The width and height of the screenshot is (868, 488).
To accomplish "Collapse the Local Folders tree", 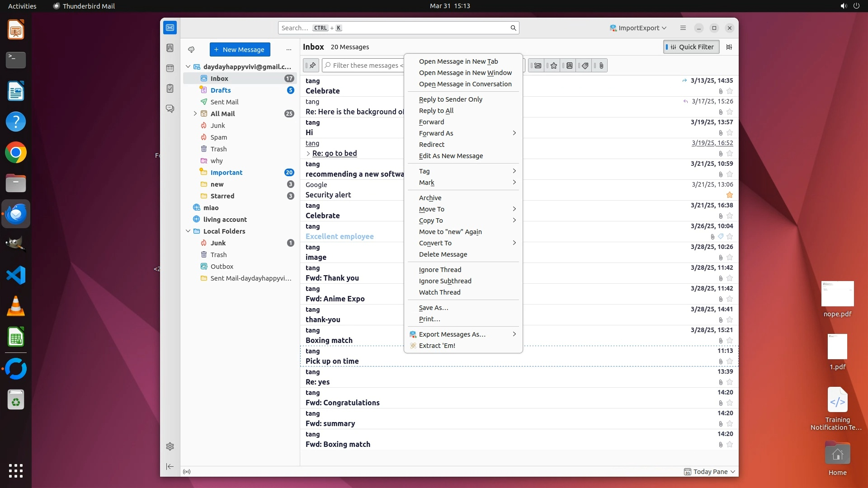I will click(x=188, y=231).
